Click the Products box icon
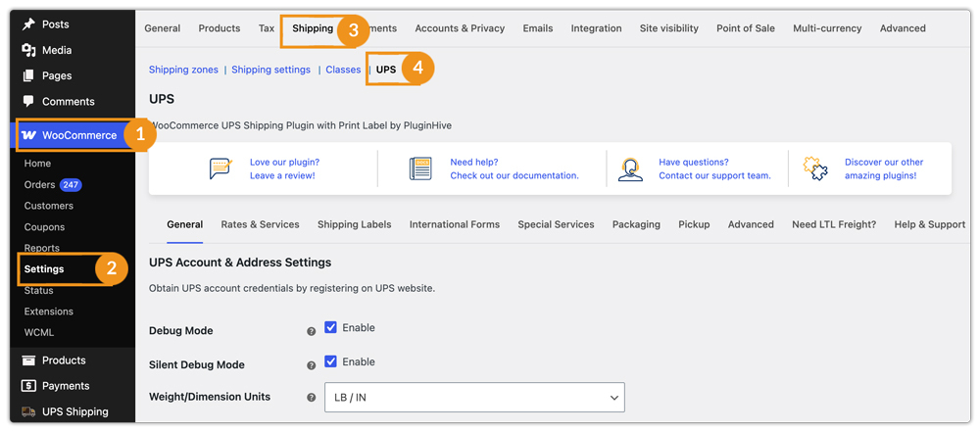This screenshot has width=980, height=432. pos(28,360)
